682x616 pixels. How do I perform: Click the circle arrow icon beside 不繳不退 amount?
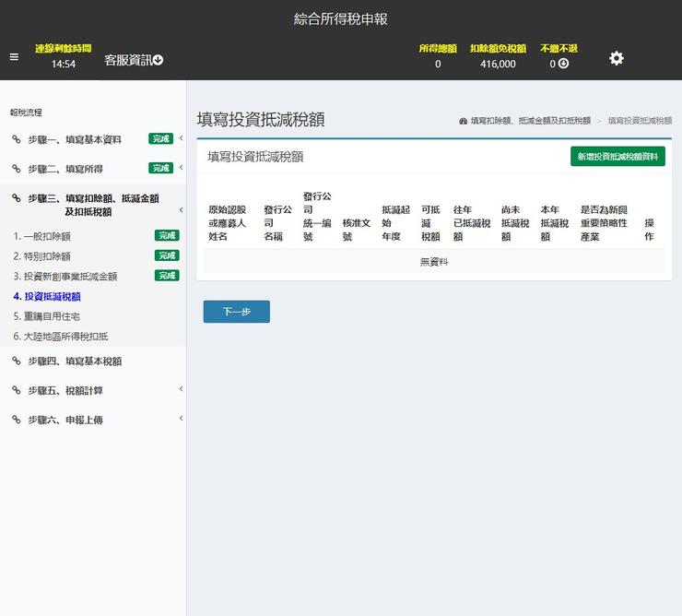(x=563, y=64)
